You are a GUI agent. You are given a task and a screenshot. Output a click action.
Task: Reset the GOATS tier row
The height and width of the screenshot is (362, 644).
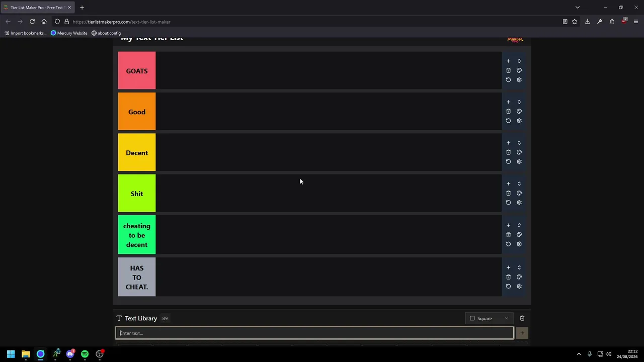click(508, 80)
